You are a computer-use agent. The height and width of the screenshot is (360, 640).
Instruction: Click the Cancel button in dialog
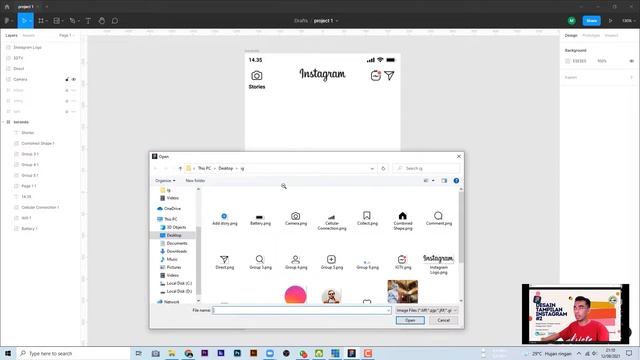[443, 320]
